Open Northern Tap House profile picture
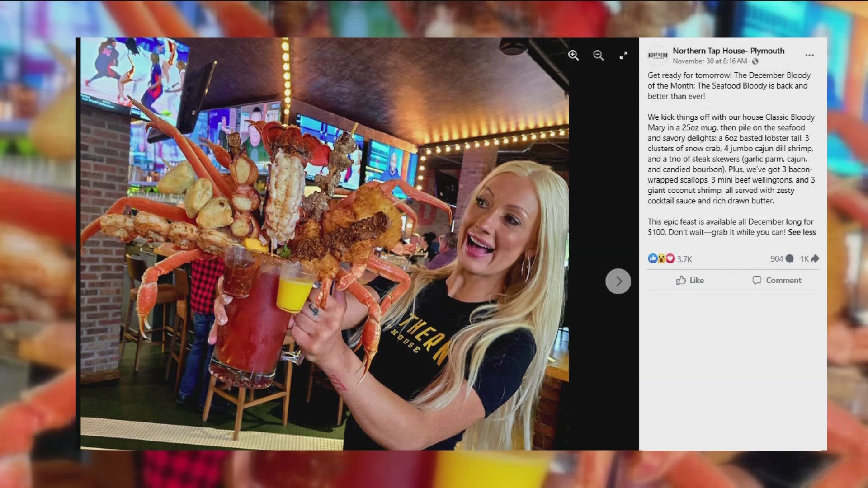The height and width of the screenshot is (488, 868). (658, 56)
